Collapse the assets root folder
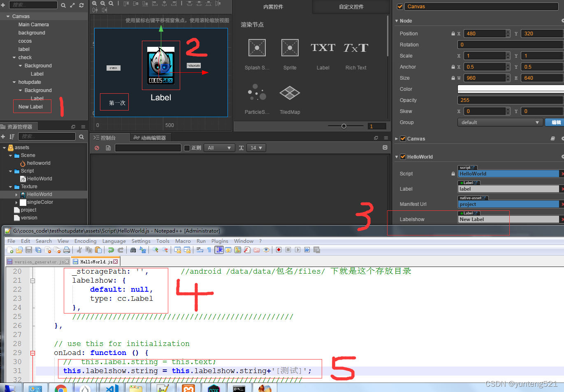The width and height of the screenshot is (564, 392). point(4,148)
